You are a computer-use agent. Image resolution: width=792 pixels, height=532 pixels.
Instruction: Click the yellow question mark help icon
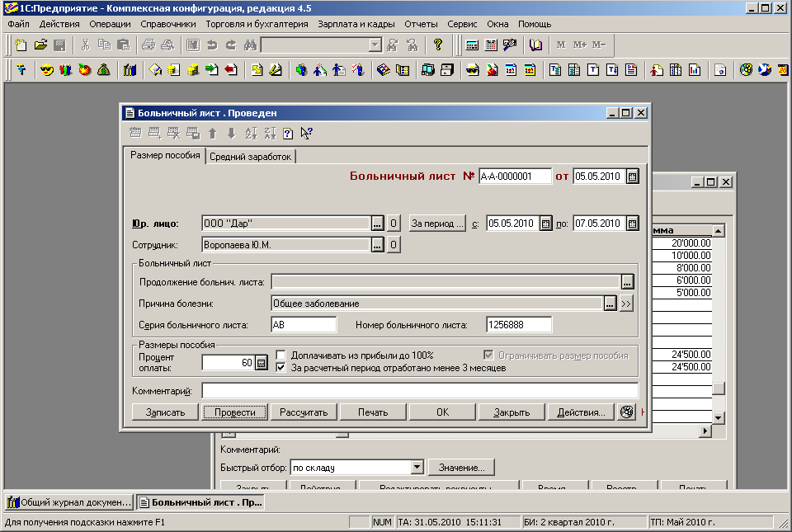coord(438,45)
